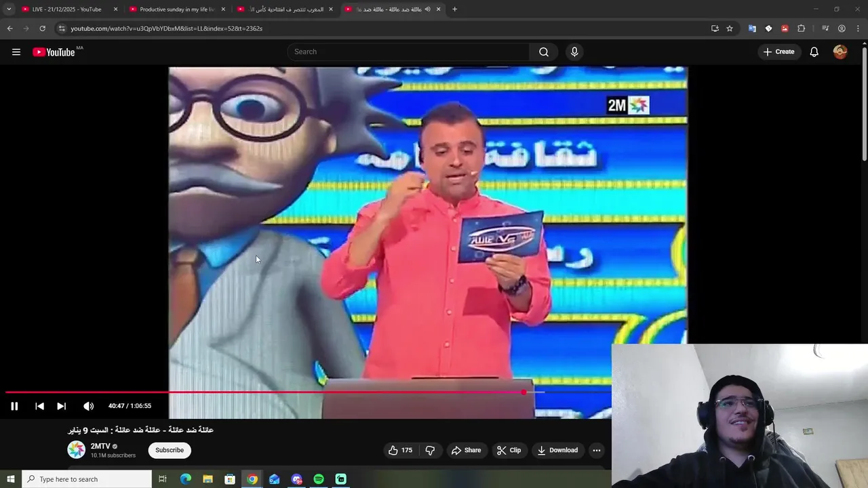Dislike the video with thumbs down

430,450
